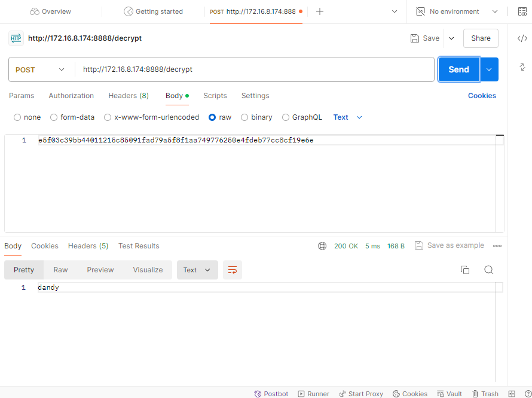Change the raw body Text format
Viewport: 532px width, 398px height.
347,117
